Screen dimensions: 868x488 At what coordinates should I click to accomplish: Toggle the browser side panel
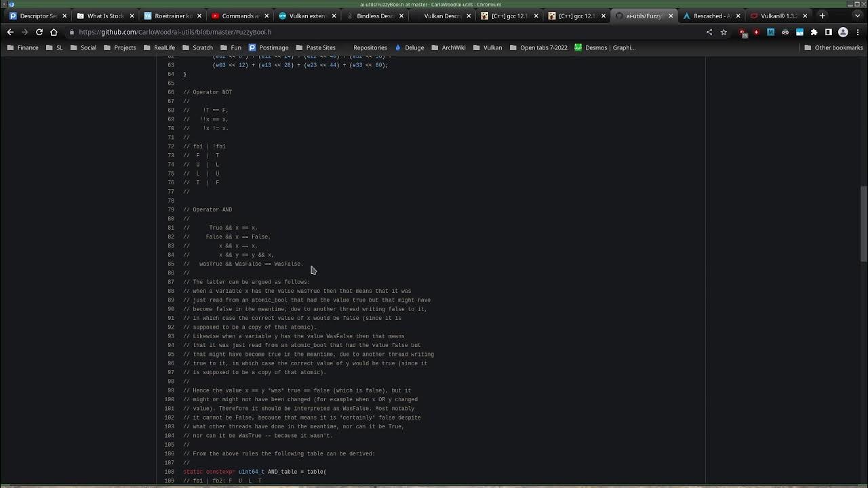[x=828, y=32]
